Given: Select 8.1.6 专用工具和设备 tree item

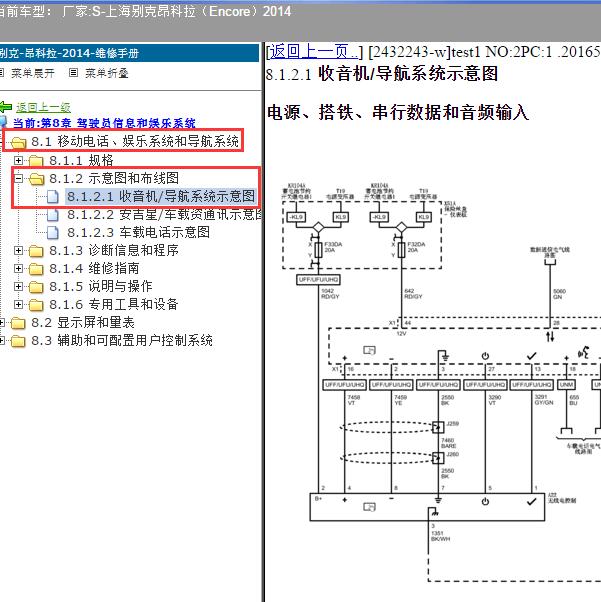Looking at the screenshot, I should tap(114, 304).
